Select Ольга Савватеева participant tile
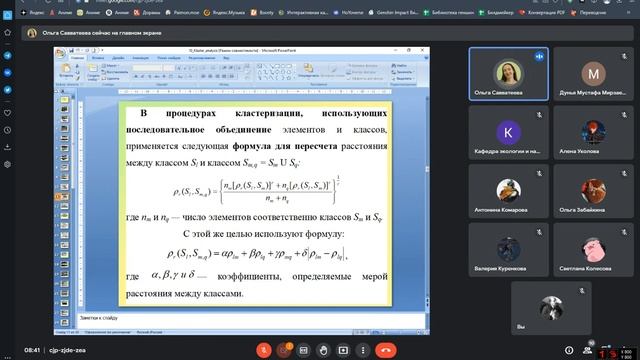This screenshot has height=360, width=640. [x=509, y=74]
